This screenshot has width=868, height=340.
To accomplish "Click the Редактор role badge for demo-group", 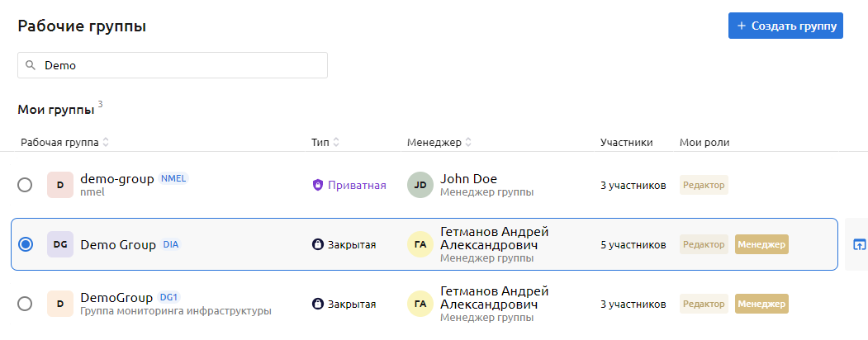I will [704, 185].
